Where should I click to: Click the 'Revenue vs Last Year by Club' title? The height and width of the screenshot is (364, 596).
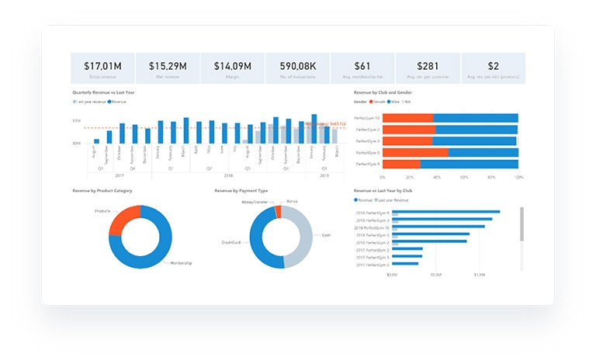pyautogui.click(x=383, y=191)
